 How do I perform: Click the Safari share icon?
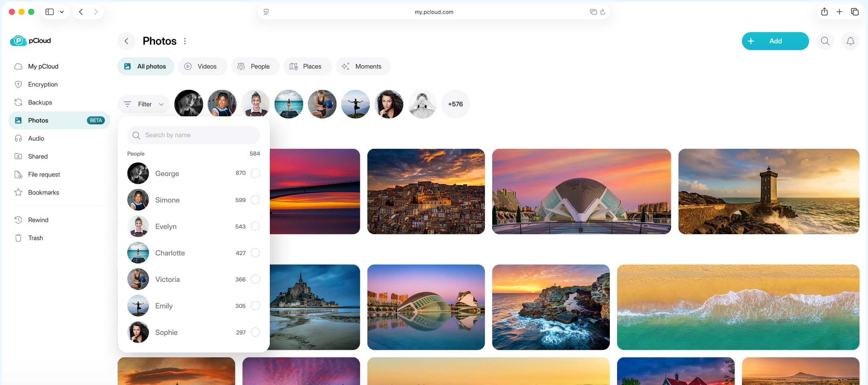(x=824, y=12)
